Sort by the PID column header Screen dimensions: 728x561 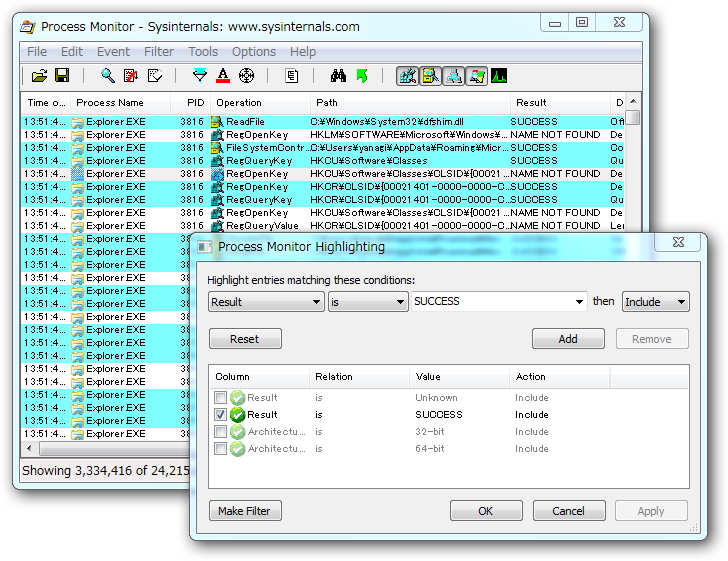coord(190,103)
